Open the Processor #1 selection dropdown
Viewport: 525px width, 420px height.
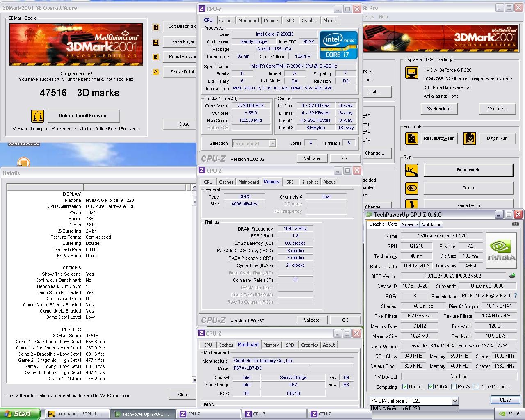[x=272, y=144]
